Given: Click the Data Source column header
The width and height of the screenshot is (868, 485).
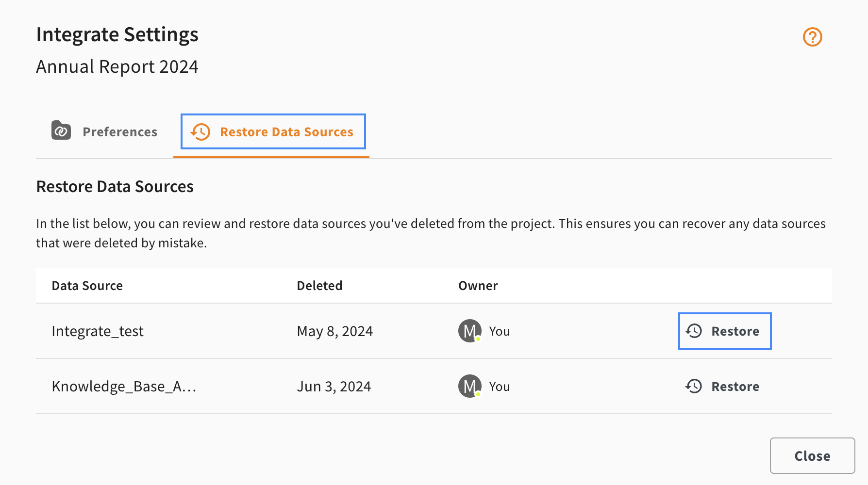Looking at the screenshot, I should tap(87, 286).
